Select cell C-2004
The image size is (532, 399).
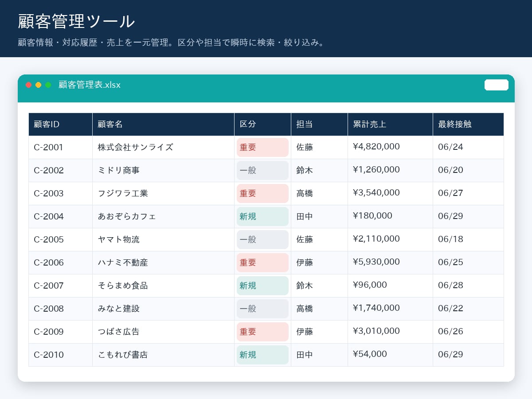point(61,217)
